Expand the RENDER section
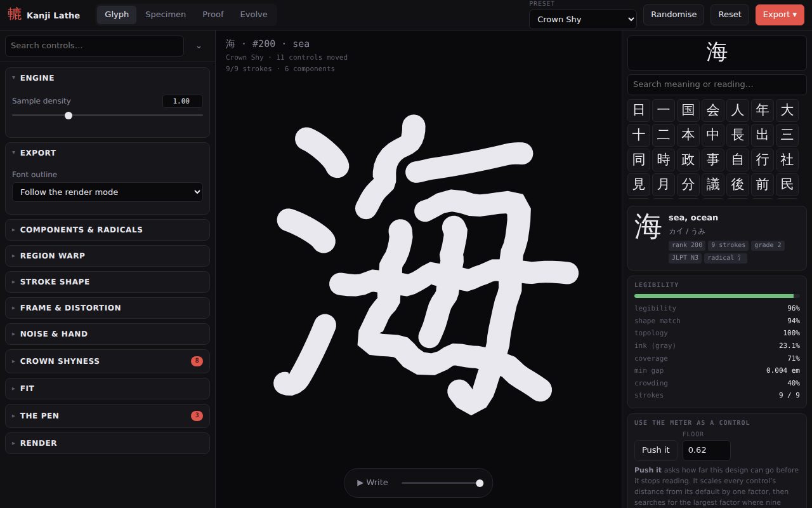 [x=107, y=443]
